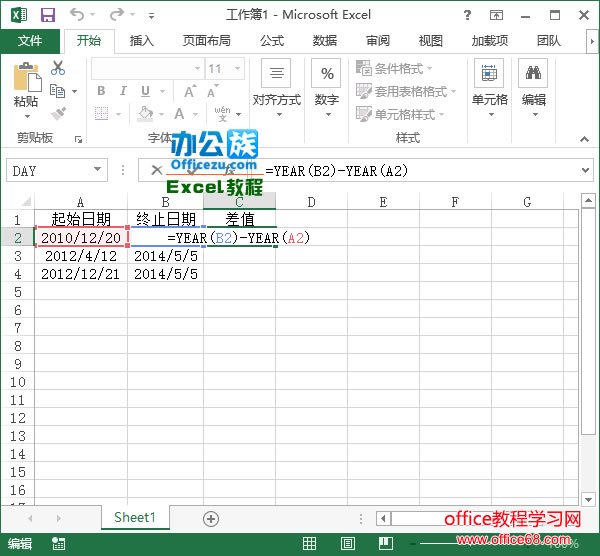Click cell with 2012/4/12

(81, 256)
